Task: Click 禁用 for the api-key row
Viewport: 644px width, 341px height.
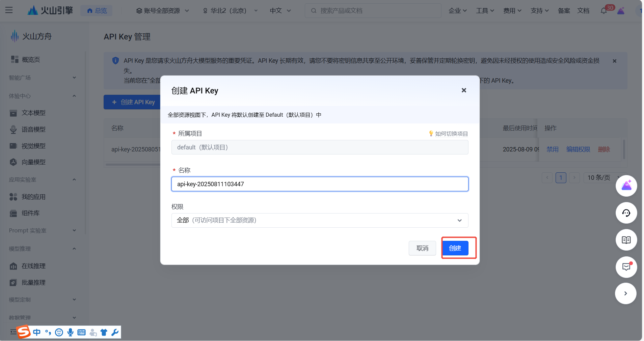Action: [x=553, y=149]
